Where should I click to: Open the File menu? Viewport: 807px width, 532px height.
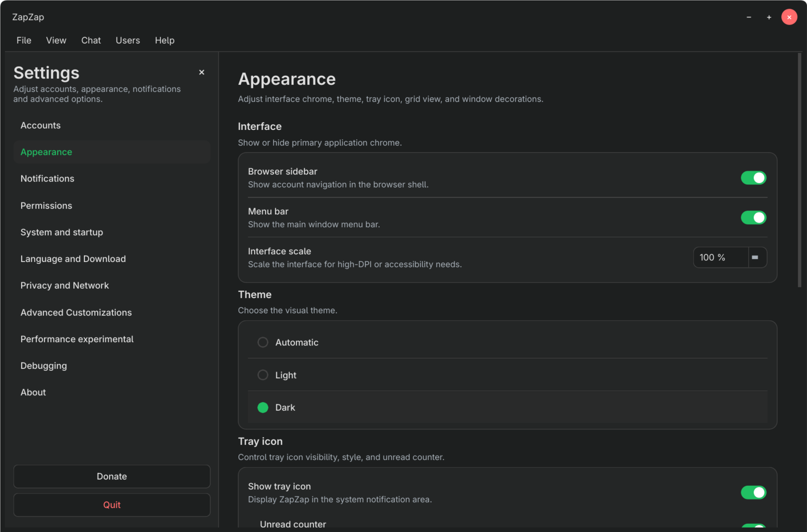[x=24, y=40]
